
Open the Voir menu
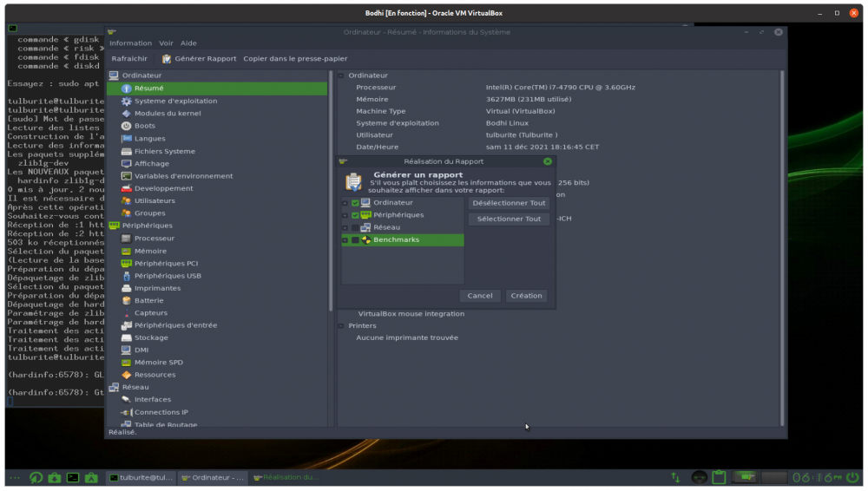[x=166, y=43]
